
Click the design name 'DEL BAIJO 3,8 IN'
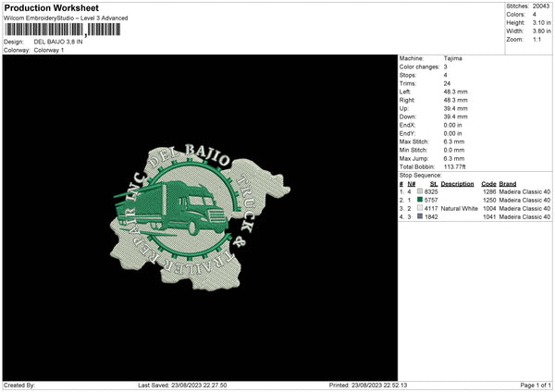click(x=58, y=42)
